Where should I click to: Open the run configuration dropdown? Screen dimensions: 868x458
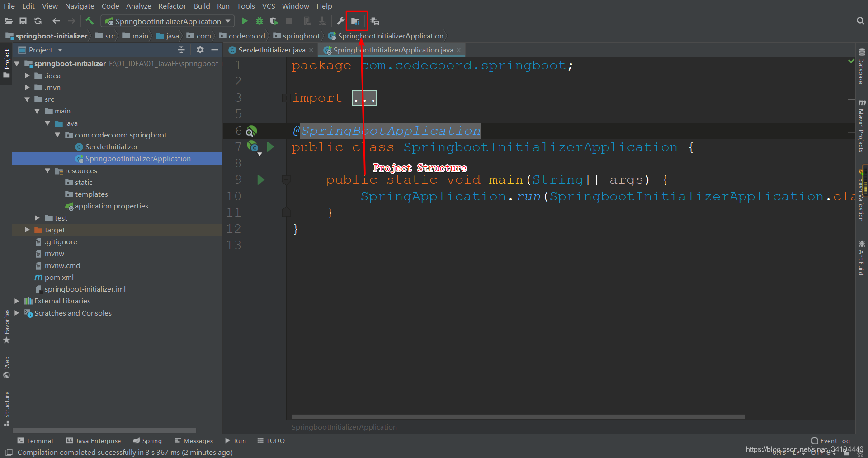(x=227, y=21)
